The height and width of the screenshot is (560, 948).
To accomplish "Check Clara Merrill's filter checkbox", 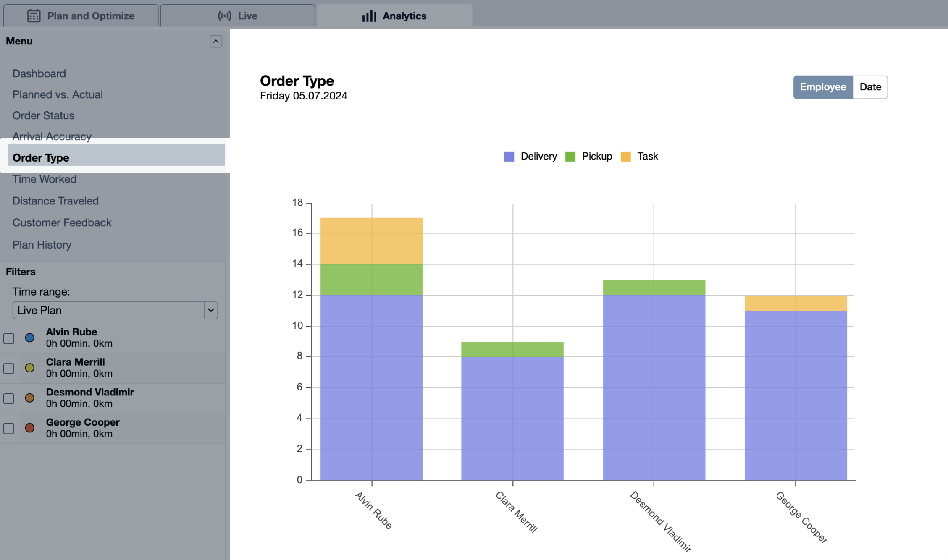I will point(9,368).
